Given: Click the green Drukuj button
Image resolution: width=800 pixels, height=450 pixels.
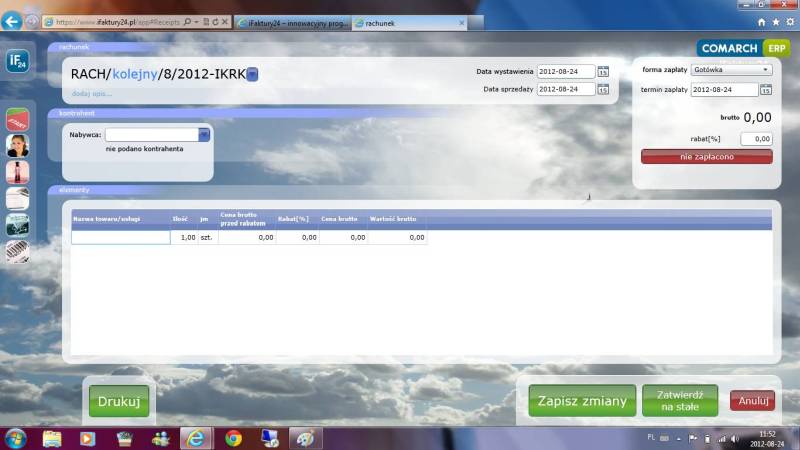Looking at the screenshot, I should 119,401.
